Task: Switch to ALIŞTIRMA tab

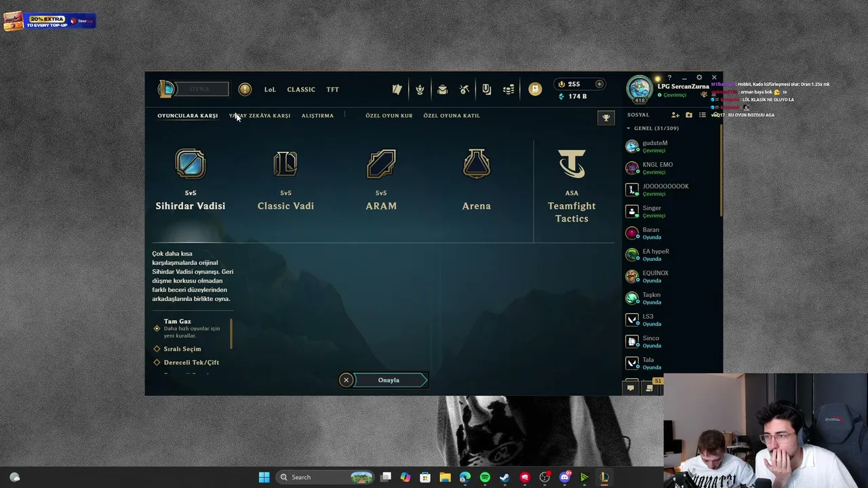Action: tap(317, 115)
